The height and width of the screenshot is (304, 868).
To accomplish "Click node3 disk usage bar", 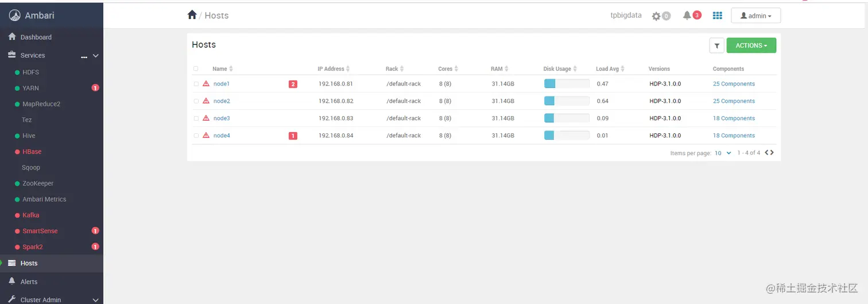I will click(567, 118).
